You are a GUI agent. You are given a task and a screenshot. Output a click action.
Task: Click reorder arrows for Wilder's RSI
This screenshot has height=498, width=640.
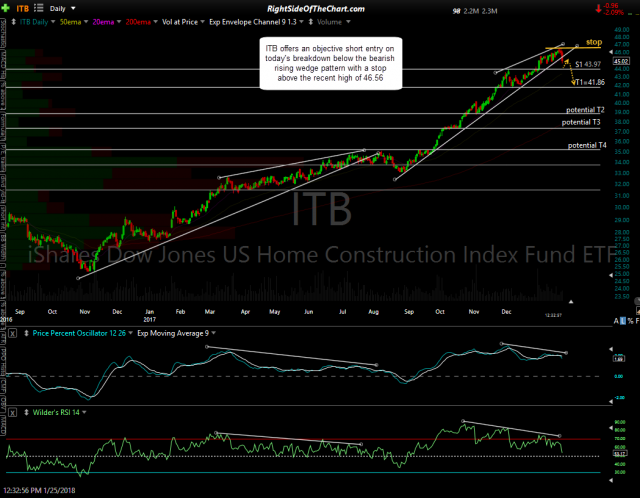pyautogui.click(x=26, y=413)
